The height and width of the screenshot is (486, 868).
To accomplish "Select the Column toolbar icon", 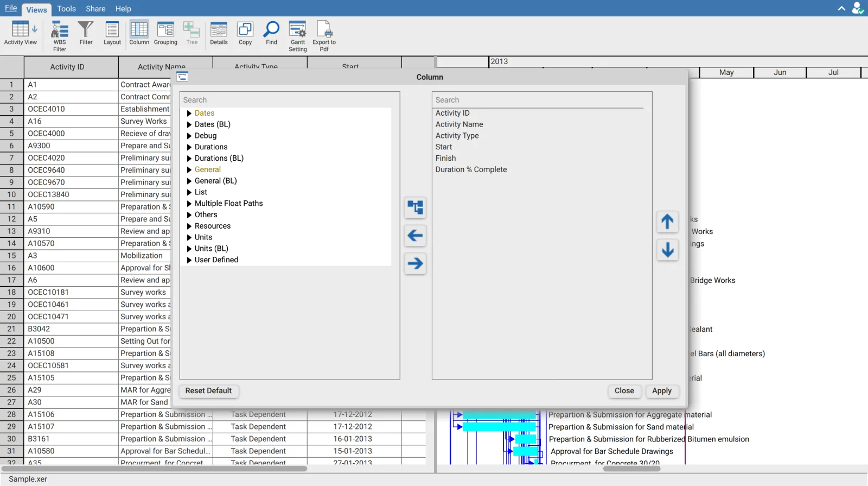I will [x=139, y=34].
